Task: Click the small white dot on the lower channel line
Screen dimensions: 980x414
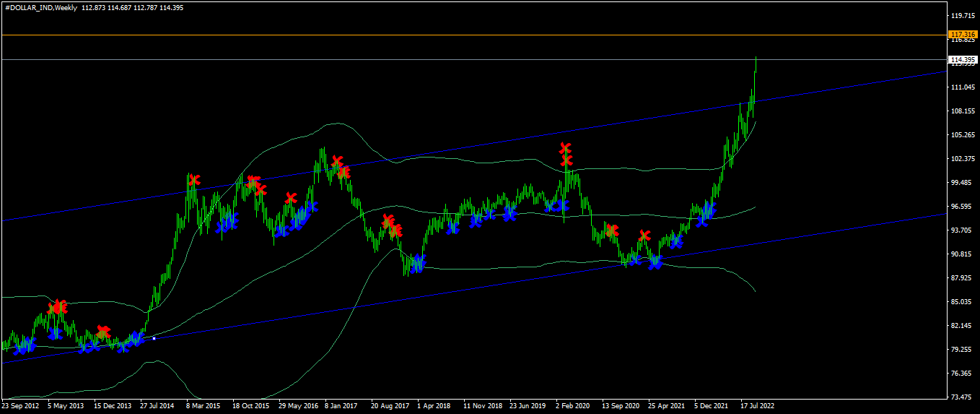Action: (x=154, y=338)
